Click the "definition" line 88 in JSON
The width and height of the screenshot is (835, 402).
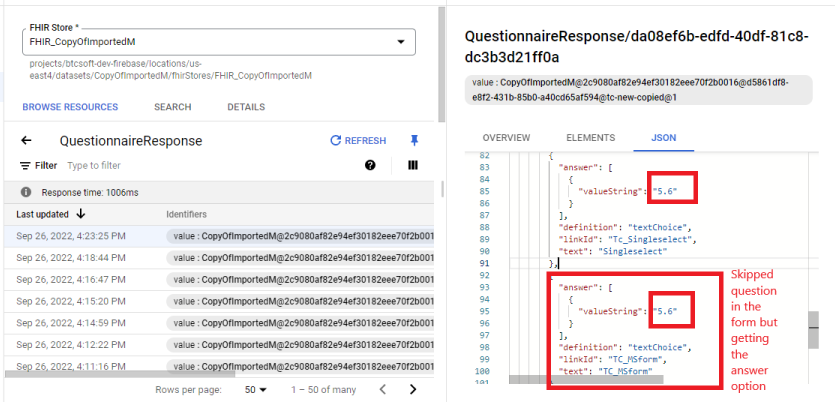623,227
